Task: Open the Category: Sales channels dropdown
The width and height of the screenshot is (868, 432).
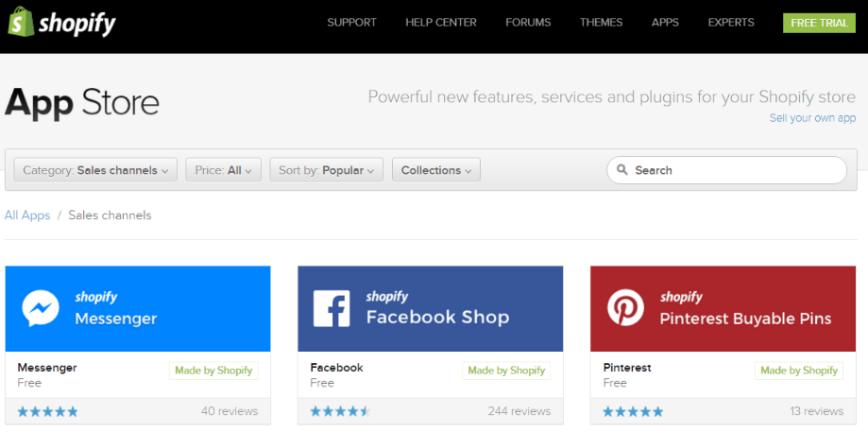Action: pos(95,169)
